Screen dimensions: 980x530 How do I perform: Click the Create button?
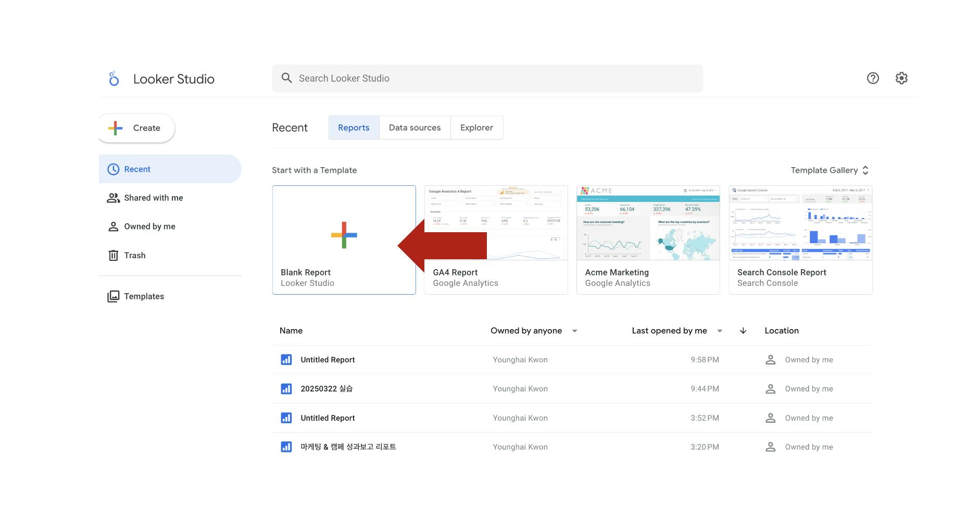(136, 128)
